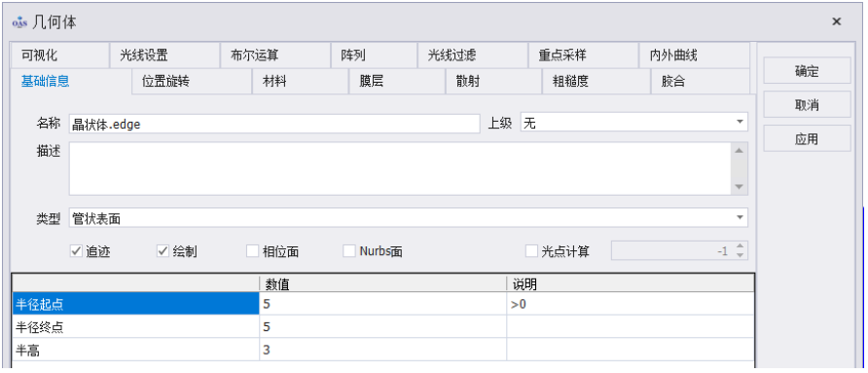Select the 半径终点 value cell
The width and height of the screenshot is (868, 373).
click(x=382, y=327)
